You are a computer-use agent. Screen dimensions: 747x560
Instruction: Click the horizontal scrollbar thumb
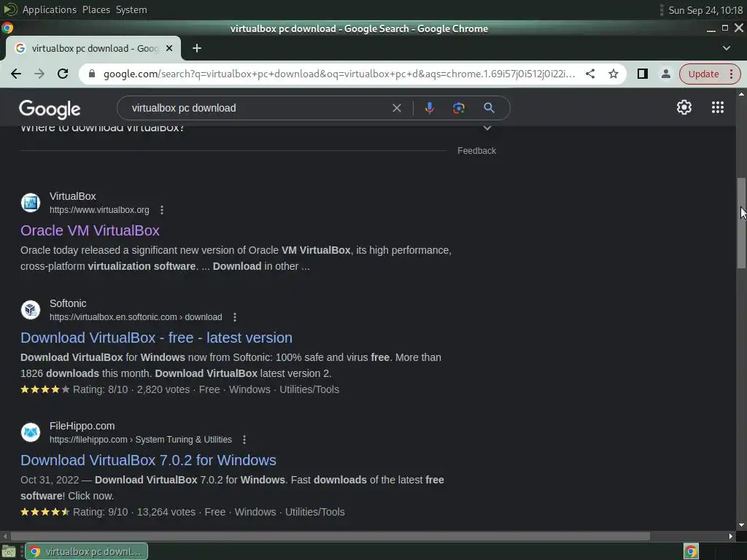click(x=330, y=536)
